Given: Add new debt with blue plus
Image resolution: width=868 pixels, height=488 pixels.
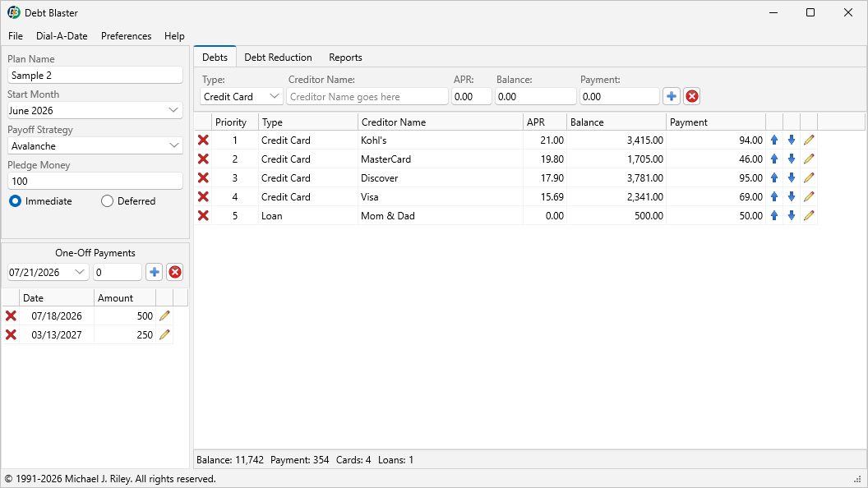Looking at the screenshot, I should coord(672,96).
